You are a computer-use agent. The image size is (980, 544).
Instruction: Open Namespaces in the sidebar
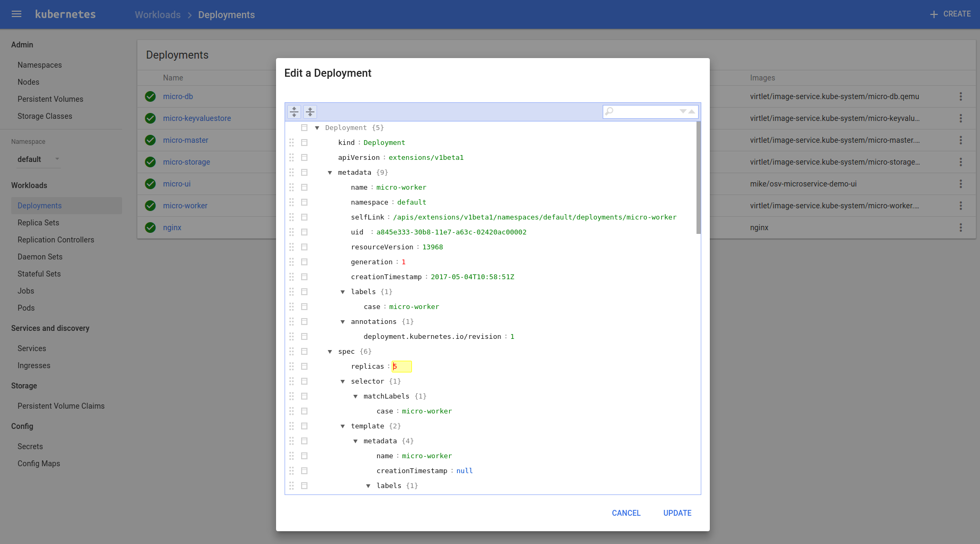[39, 65]
